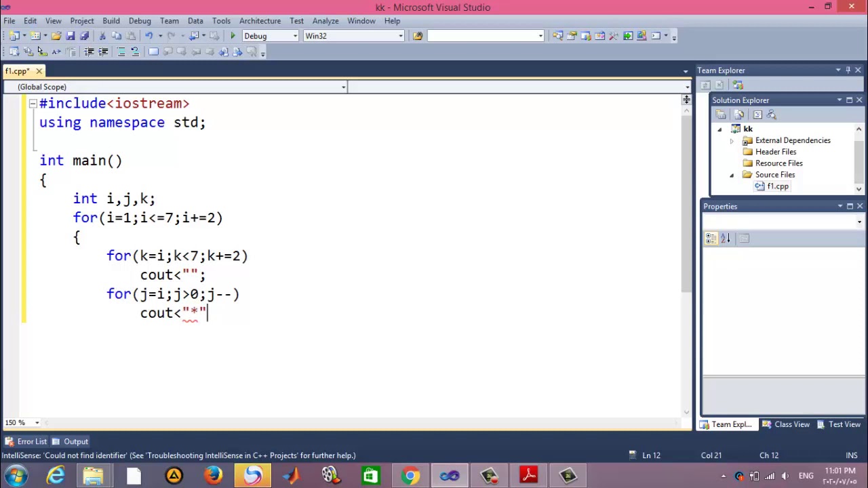868x488 pixels.
Task: Click the Toggle Bookmark icon
Action: pyautogui.click(x=153, y=52)
